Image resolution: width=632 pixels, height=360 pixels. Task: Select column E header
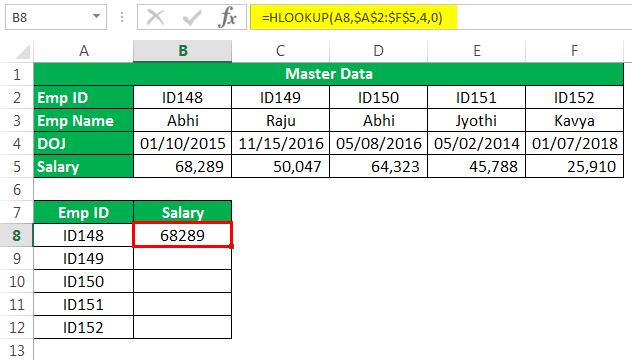tap(476, 51)
